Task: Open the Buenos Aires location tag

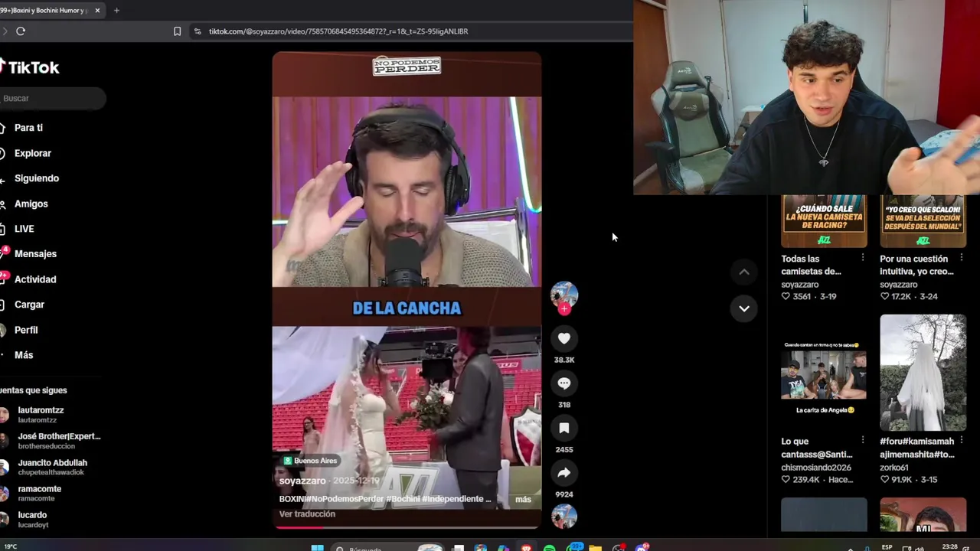Action: coord(310,461)
